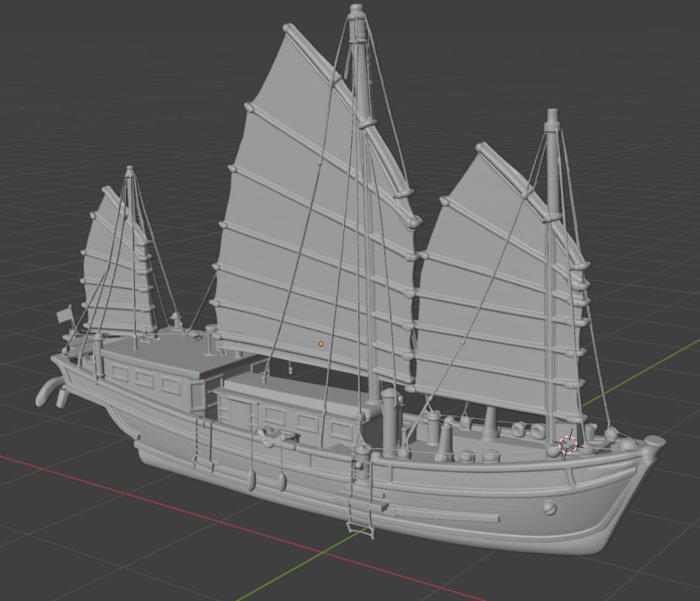
Task: Click the orange object origin dot
Action: [320, 344]
